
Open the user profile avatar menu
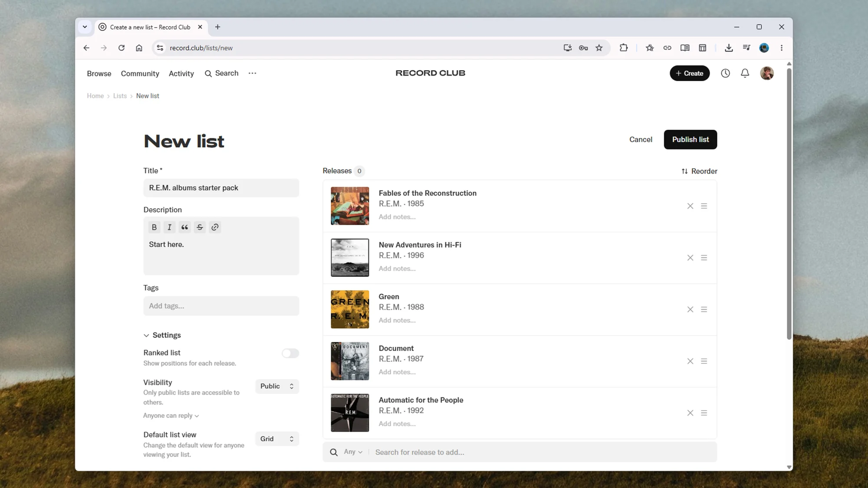coord(767,73)
